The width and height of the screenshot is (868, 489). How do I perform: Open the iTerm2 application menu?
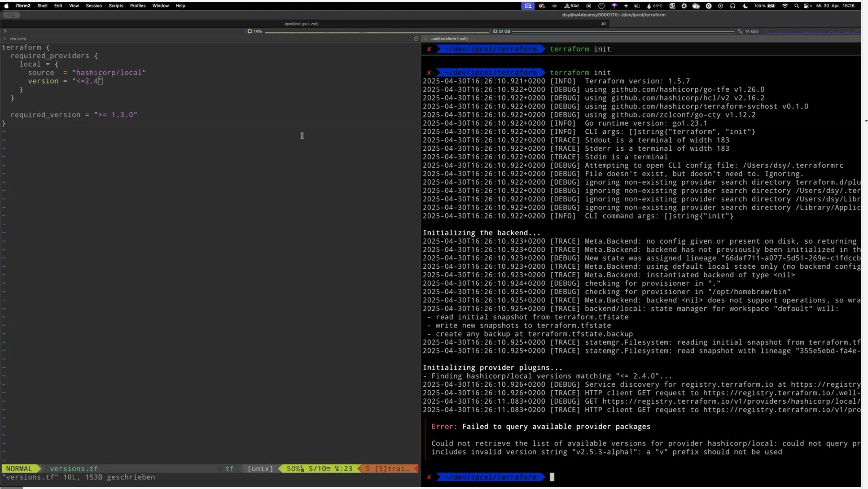click(x=23, y=6)
